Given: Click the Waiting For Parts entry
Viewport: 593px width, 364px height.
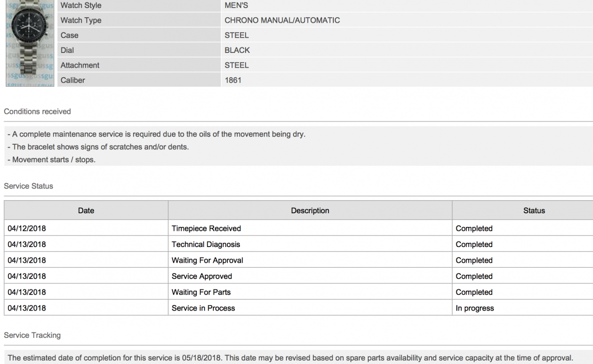Looking at the screenshot, I should click(x=201, y=292).
